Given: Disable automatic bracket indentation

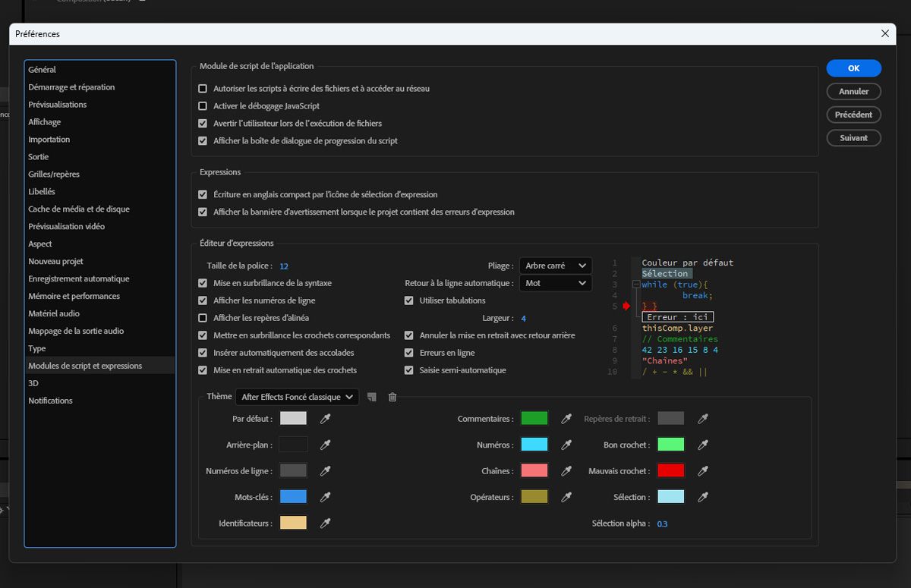Looking at the screenshot, I should click(x=203, y=369).
